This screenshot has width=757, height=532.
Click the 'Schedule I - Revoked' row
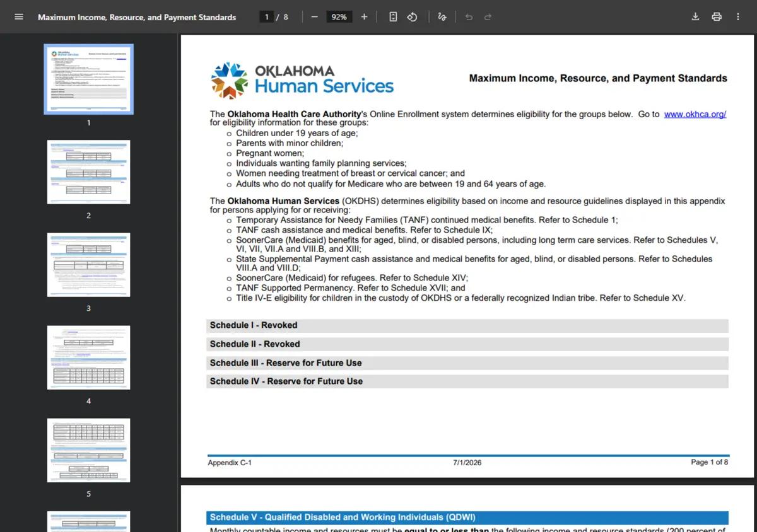[x=467, y=325]
